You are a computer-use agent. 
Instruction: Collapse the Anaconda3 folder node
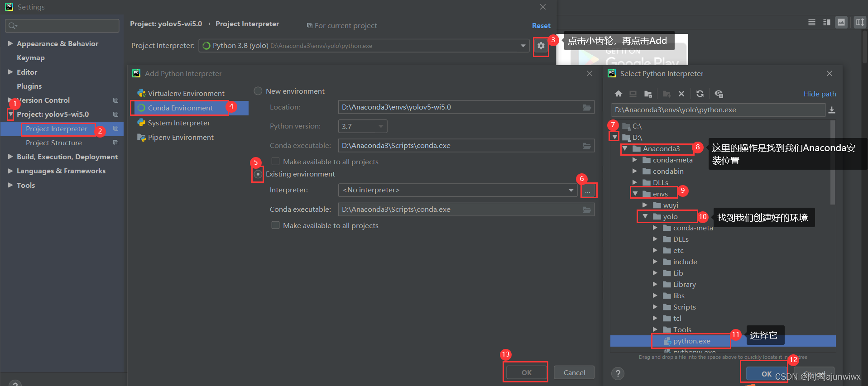point(625,148)
